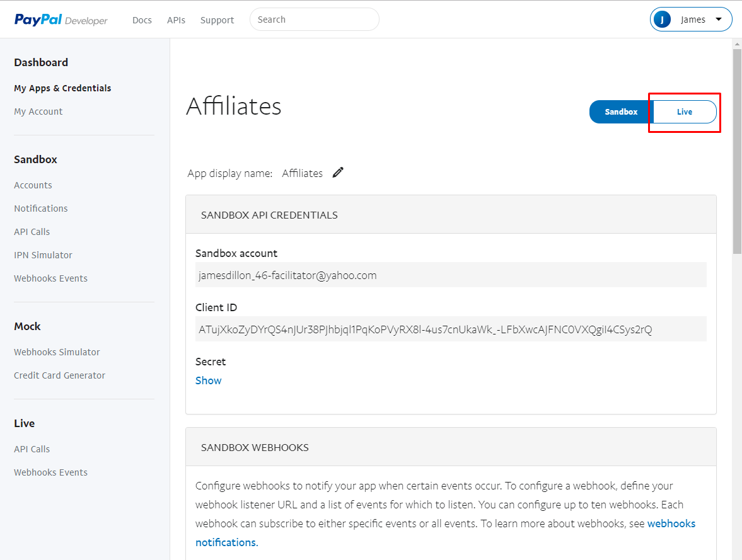Switch to Sandbox mode
The width and height of the screenshot is (742, 560).
tap(621, 112)
